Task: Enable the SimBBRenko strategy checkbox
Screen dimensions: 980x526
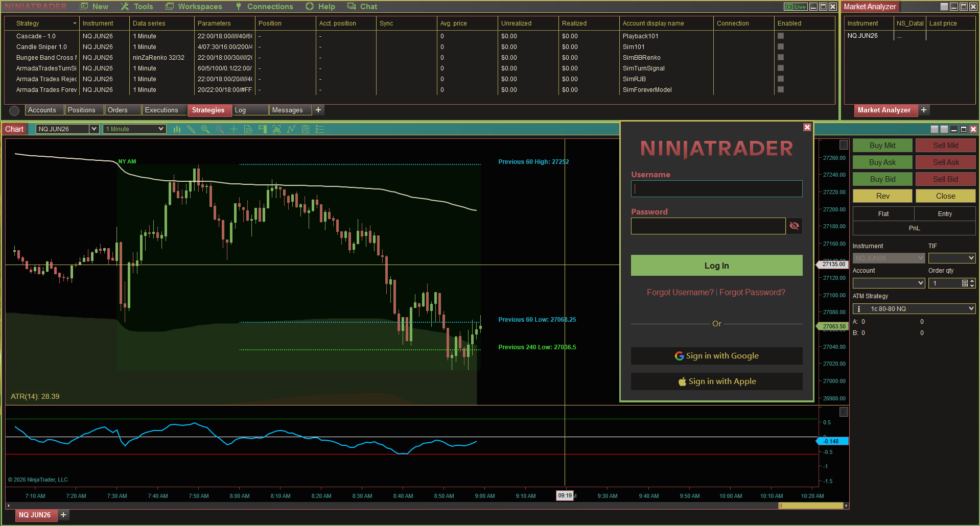Action: pos(781,57)
